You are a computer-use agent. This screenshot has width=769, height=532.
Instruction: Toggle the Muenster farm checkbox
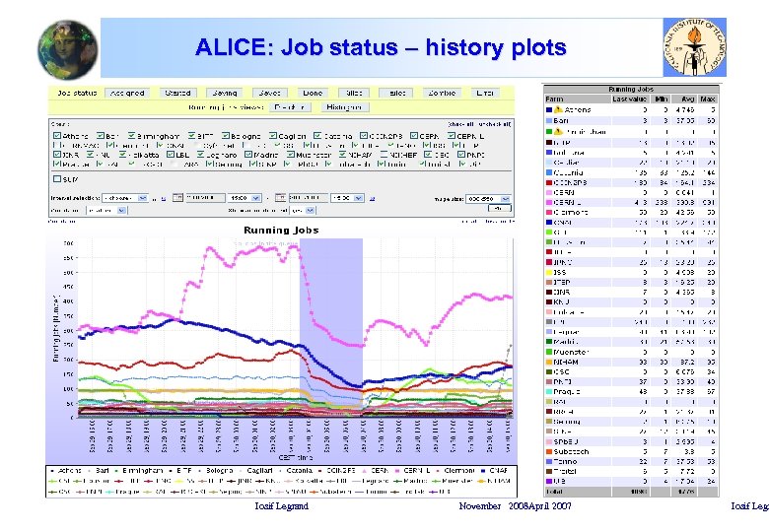290,155
